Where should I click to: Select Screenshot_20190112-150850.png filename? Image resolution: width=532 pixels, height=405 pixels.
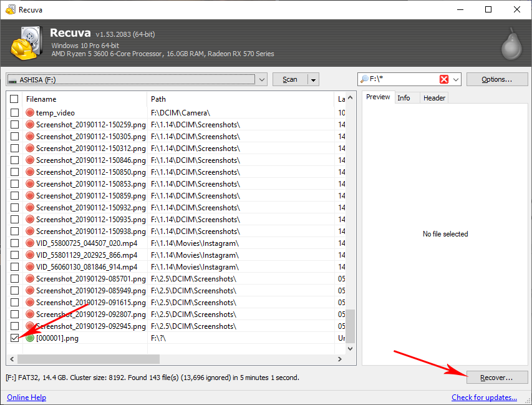(x=91, y=172)
